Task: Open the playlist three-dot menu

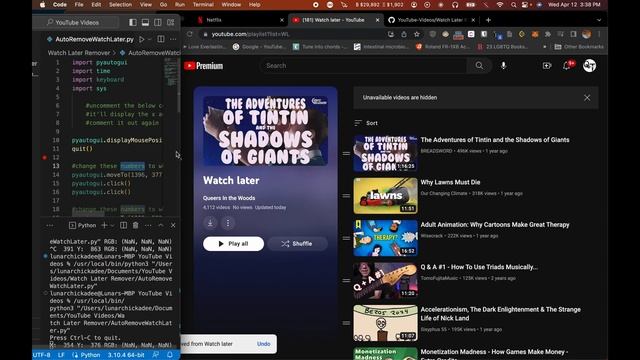Action: (228, 223)
